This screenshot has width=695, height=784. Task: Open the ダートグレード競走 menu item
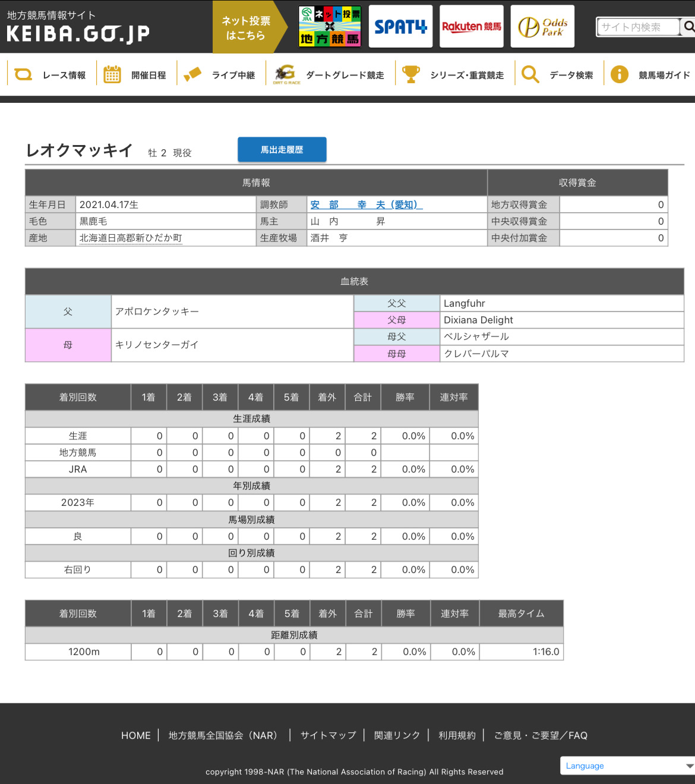pos(345,75)
